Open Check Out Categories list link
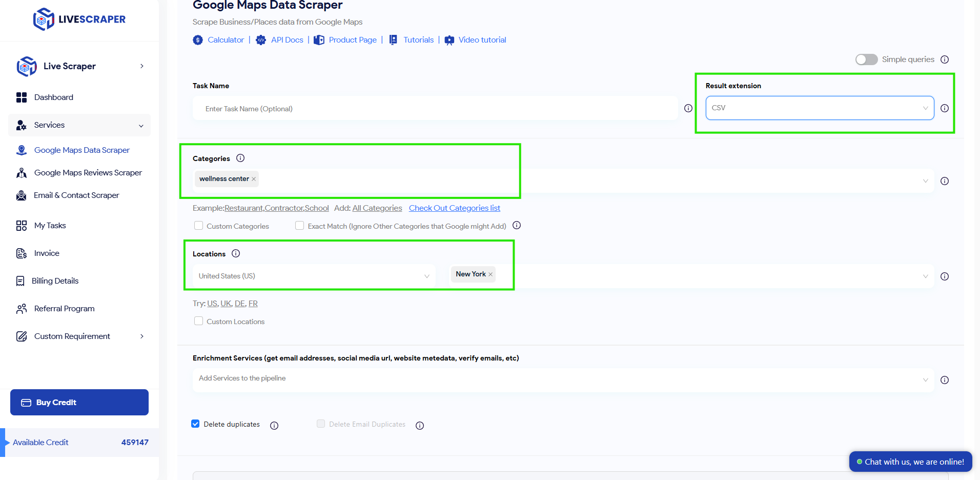 455,208
